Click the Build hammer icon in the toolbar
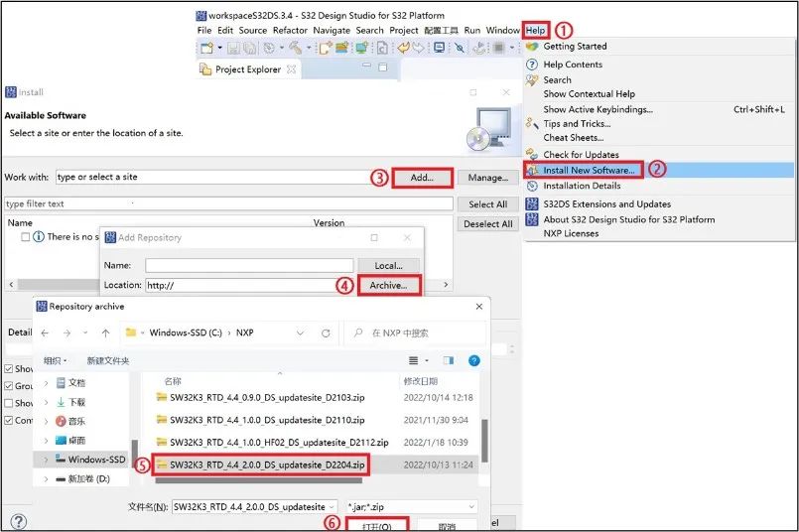799x532 pixels. click(x=296, y=48)
